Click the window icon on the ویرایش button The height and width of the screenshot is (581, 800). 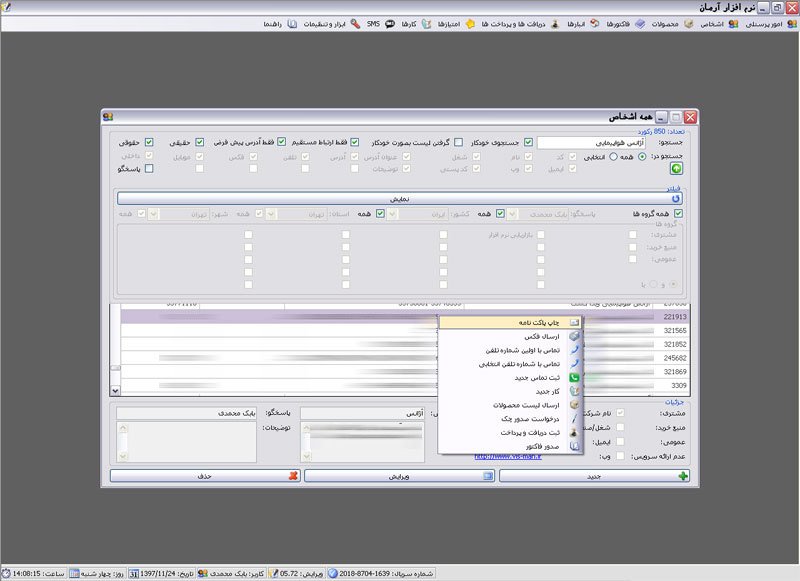click(x=488, y=476)
